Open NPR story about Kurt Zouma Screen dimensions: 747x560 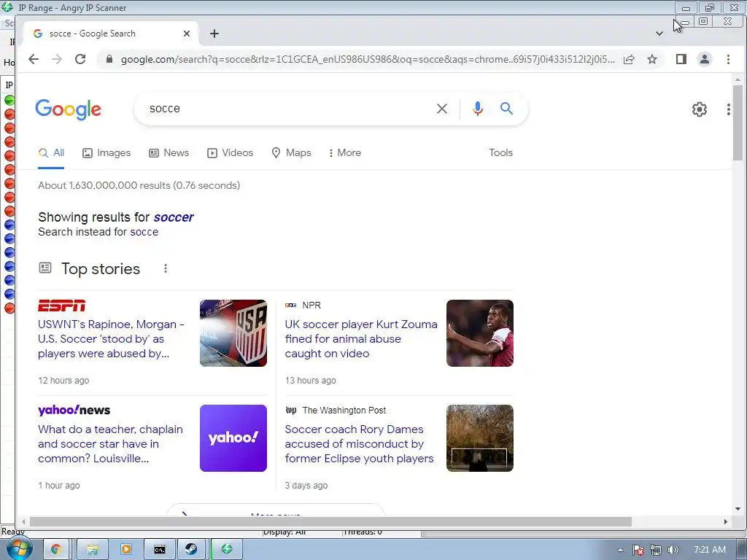[x=361, y=339]
